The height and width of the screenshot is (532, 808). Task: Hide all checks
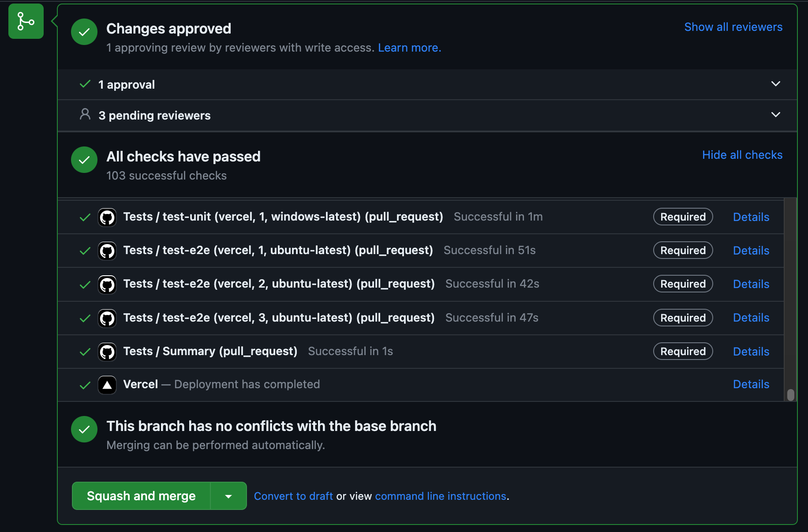tap(742, 154)
